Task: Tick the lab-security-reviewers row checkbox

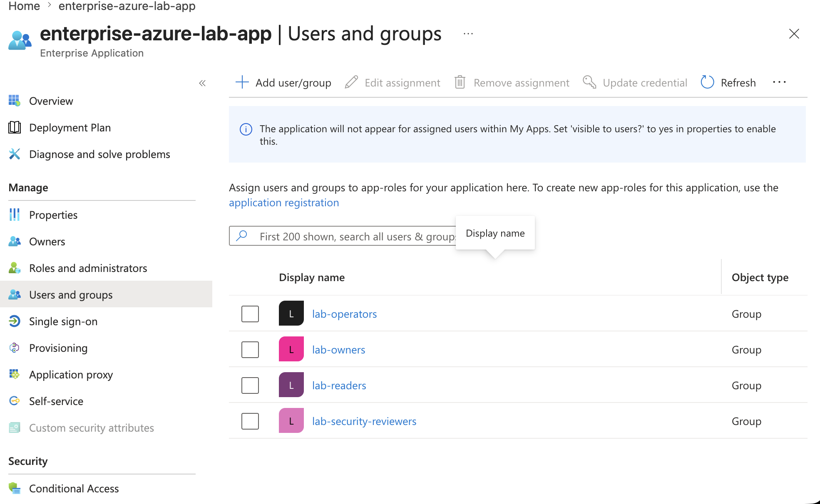Action: (x=250, y=421)
